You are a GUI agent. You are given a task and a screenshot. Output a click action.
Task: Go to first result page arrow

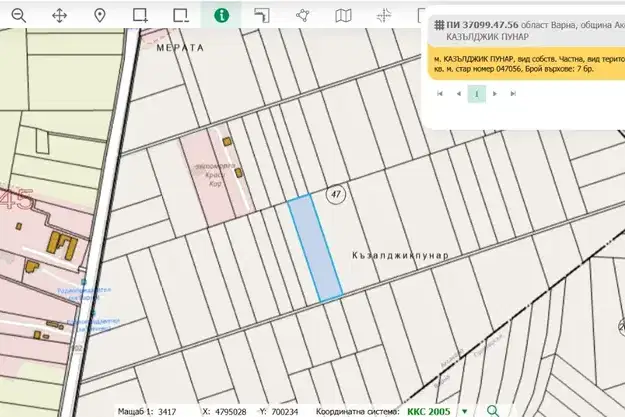tap(440, 94)
